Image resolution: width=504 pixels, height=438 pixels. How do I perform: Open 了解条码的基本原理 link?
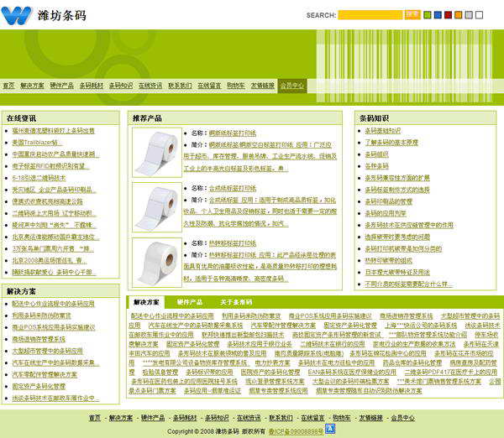pos(391,143)
